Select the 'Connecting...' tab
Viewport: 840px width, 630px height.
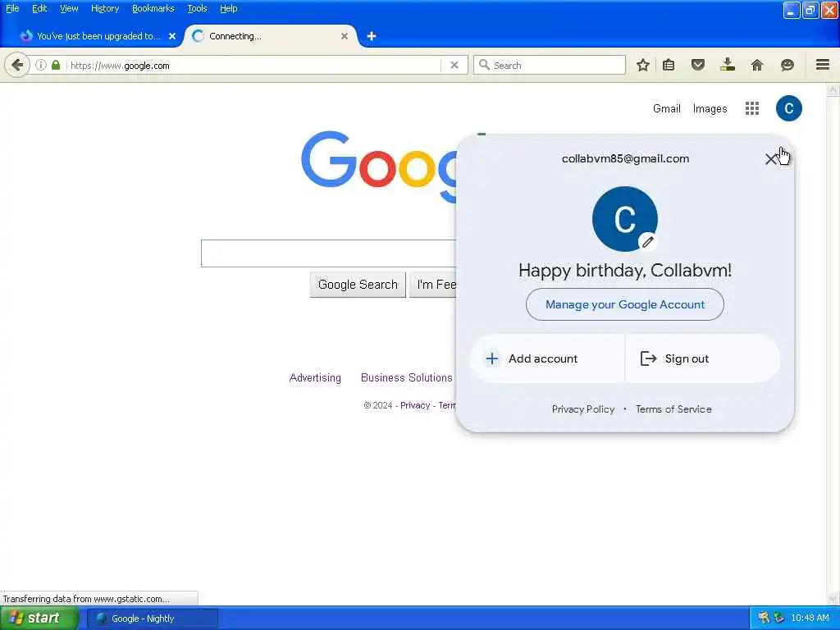coord(270,36)
